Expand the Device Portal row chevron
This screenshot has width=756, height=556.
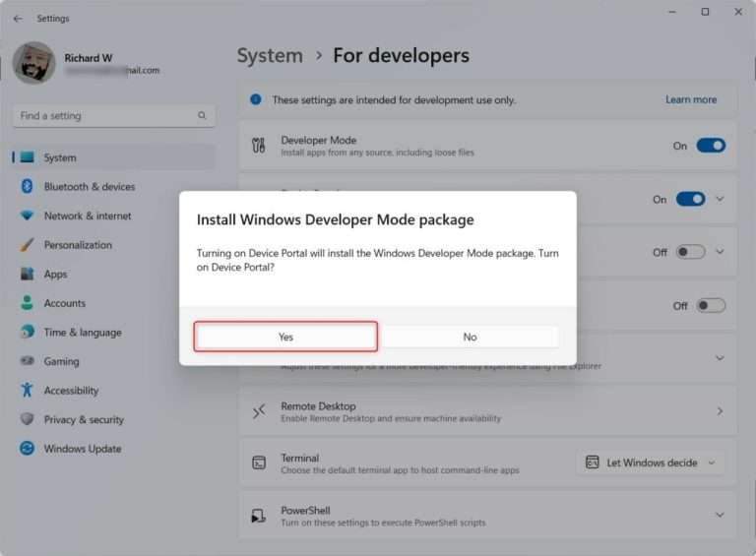click(720, 199)
